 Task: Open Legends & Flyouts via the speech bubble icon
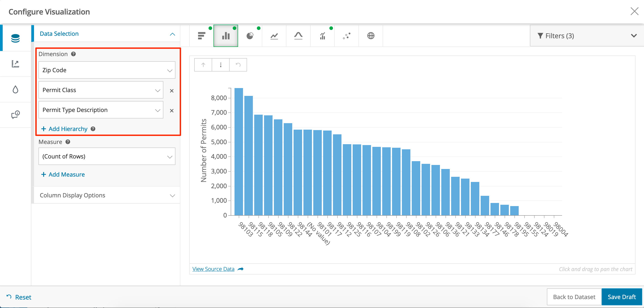(15, 115)
